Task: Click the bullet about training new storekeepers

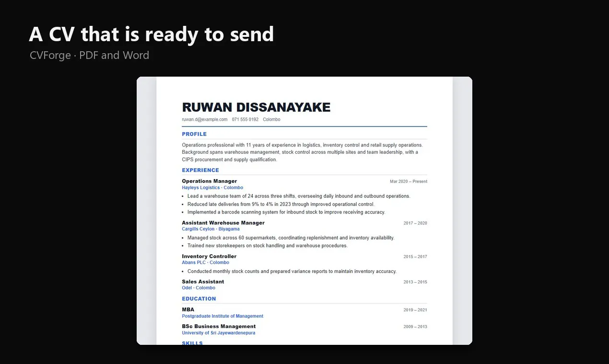Action: pos(268,246)
